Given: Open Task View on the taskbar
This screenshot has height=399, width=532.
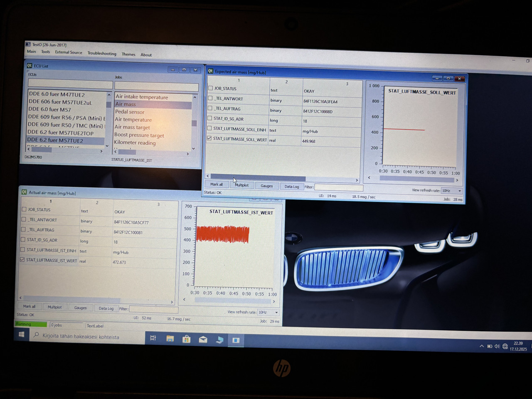Looking at the screenshot, I should (153, 338).
